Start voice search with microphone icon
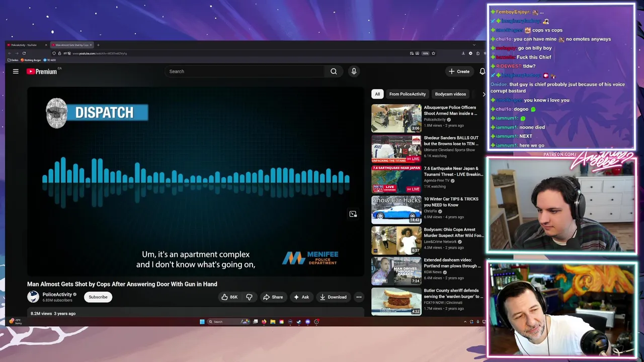The height and width of the screenshot is (362, 644). click(354, 71)
